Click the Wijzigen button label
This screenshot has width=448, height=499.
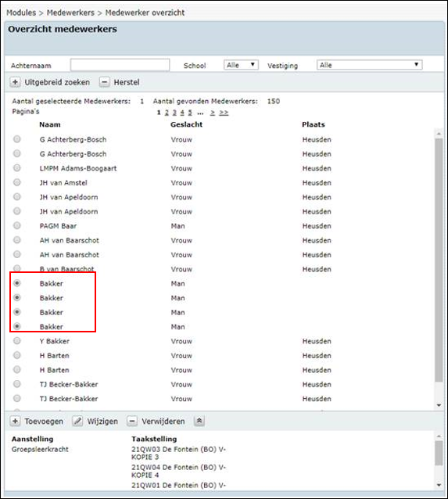click(x=102, y=422)
